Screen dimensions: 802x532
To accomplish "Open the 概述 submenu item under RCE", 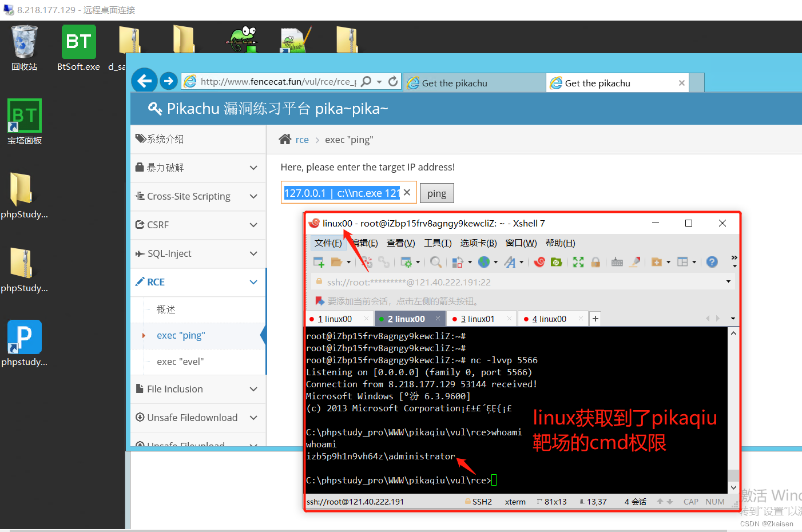I will [166, 309].
